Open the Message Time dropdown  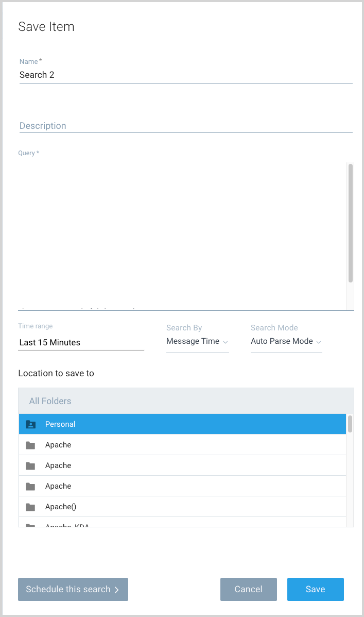click(197, 341)
